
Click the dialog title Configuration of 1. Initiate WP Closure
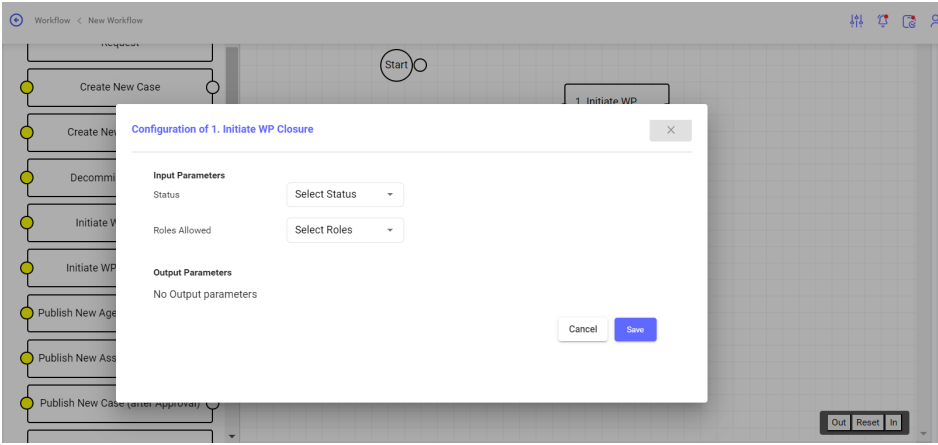(223, 129)
